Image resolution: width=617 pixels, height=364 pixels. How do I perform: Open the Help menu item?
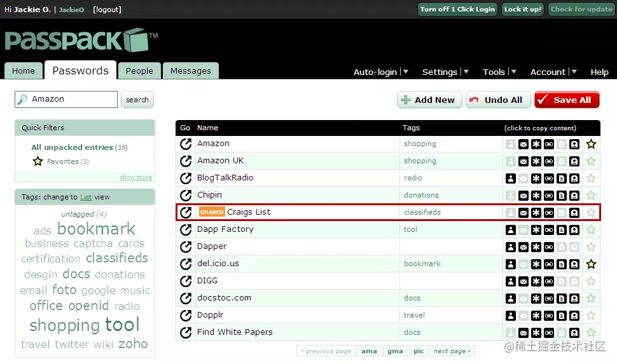599,72
